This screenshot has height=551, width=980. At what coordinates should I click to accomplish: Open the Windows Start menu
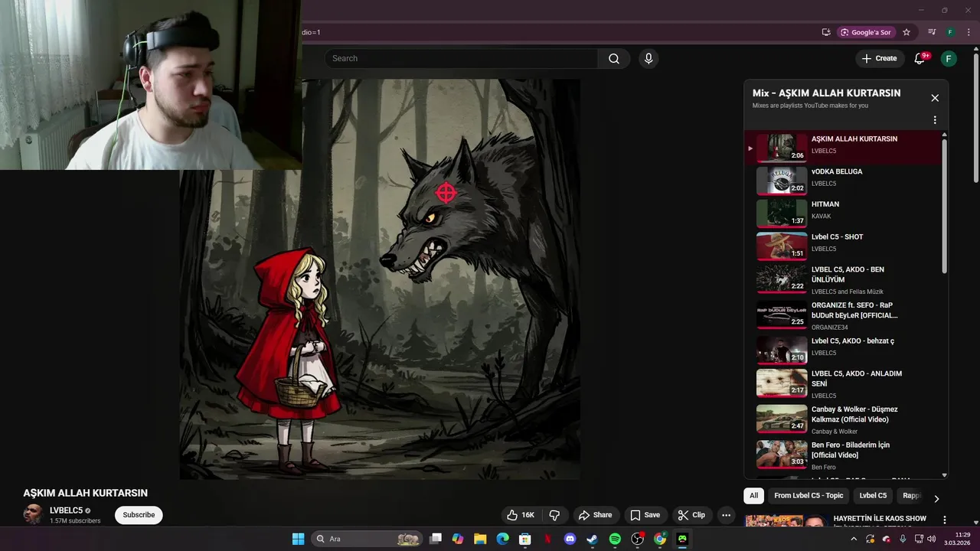tap(298, 539)
